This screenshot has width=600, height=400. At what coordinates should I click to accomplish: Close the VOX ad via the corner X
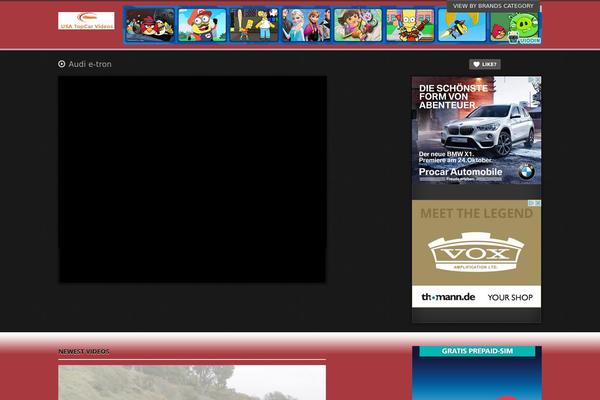(537, 204)
